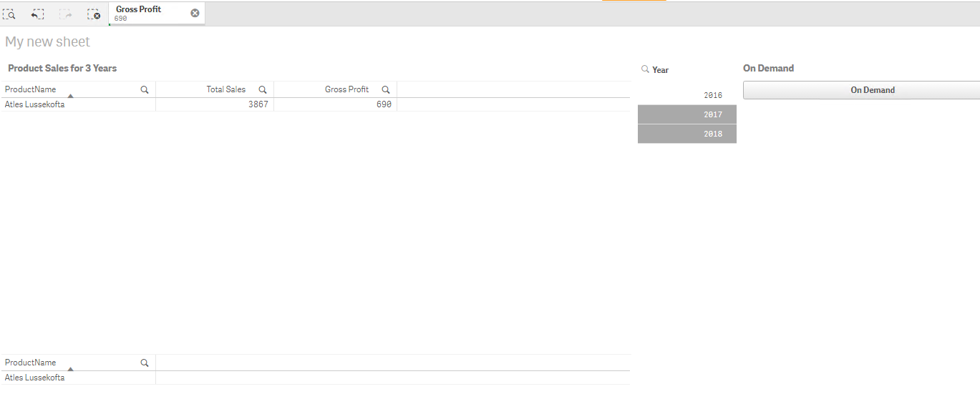
Task: Search in the Gross Profit column
Action: tap(386, 89)
